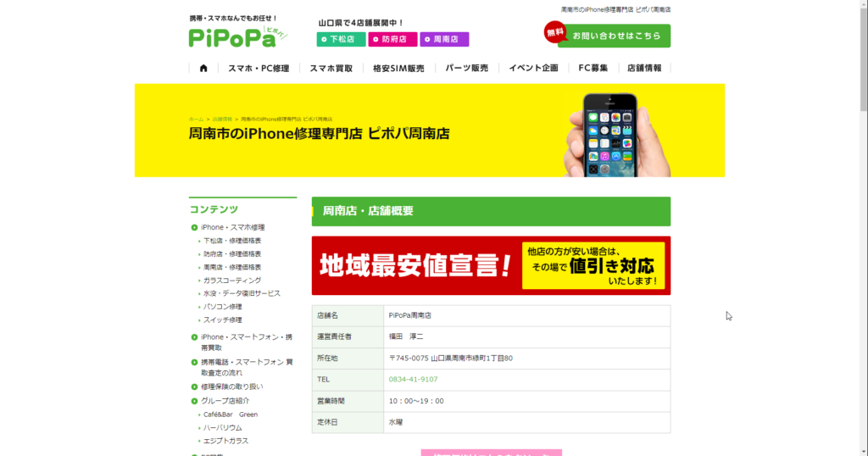Viewport: 868px width, 456px height.
Task: Open エジプトガラス sidebar link
Action: coord(225,441)
